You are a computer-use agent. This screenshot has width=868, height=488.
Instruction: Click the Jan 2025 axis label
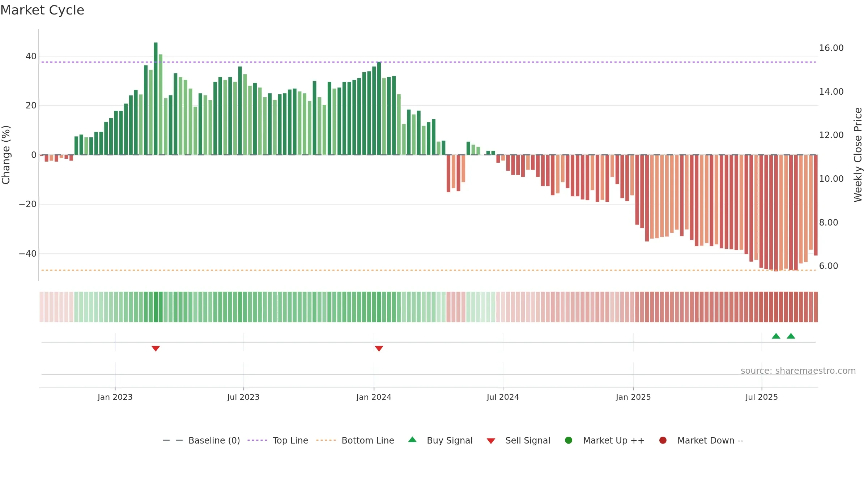[633, 397]
